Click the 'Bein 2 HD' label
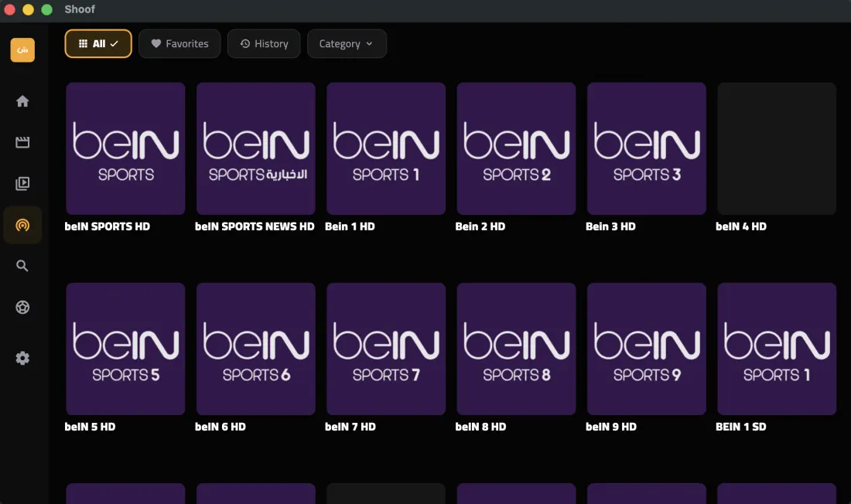Image resolution: width=851 pixels, height=504 pixels. pos(480,226)
